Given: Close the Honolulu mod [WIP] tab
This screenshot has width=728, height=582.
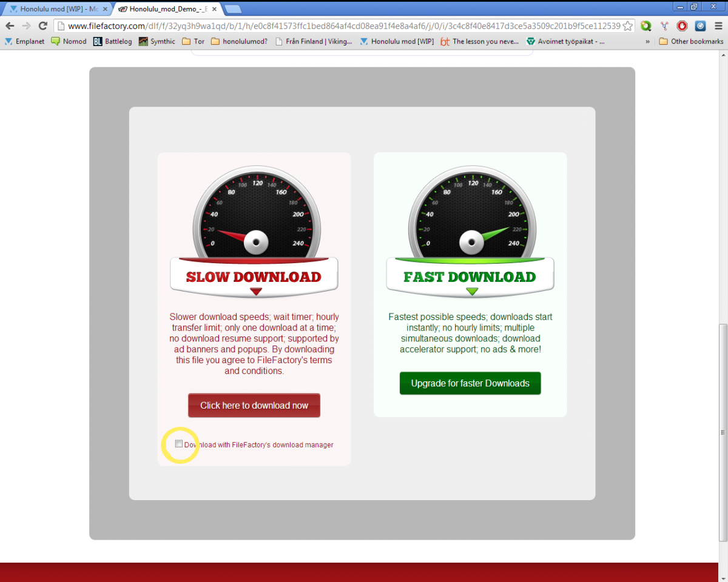Looking at the screenshot, I should [104, 9].
